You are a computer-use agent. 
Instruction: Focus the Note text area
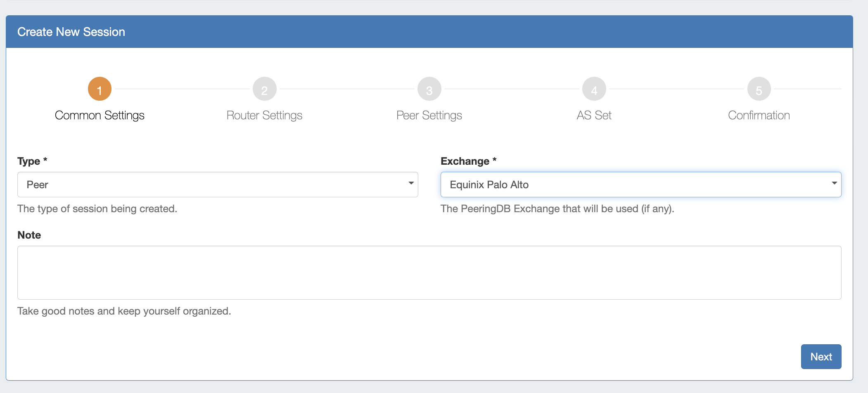429,272
